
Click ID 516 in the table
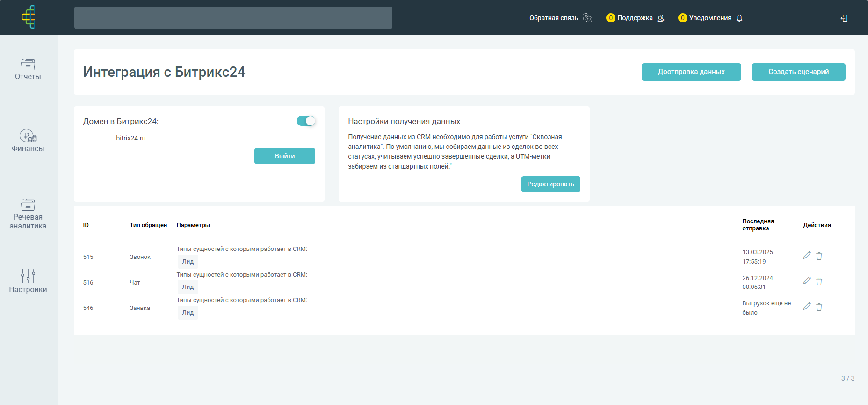pyautogui.click(x=88, y=283)
